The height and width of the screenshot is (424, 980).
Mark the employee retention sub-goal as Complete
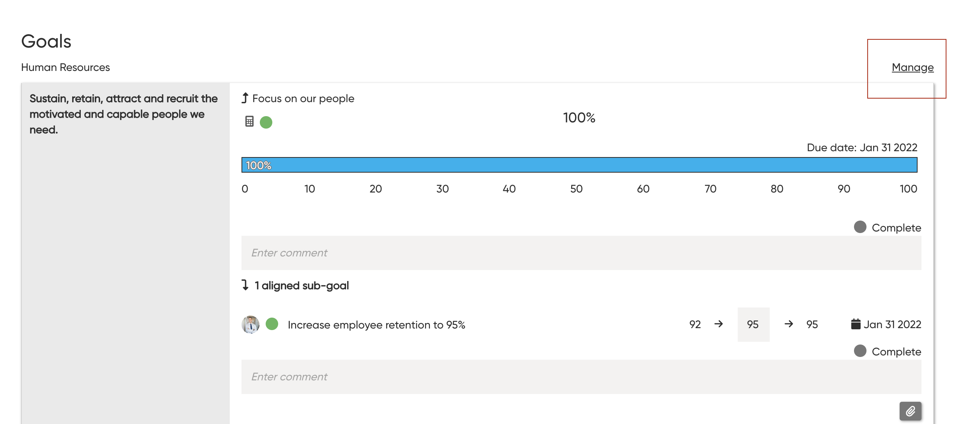[x=860, y=351]
